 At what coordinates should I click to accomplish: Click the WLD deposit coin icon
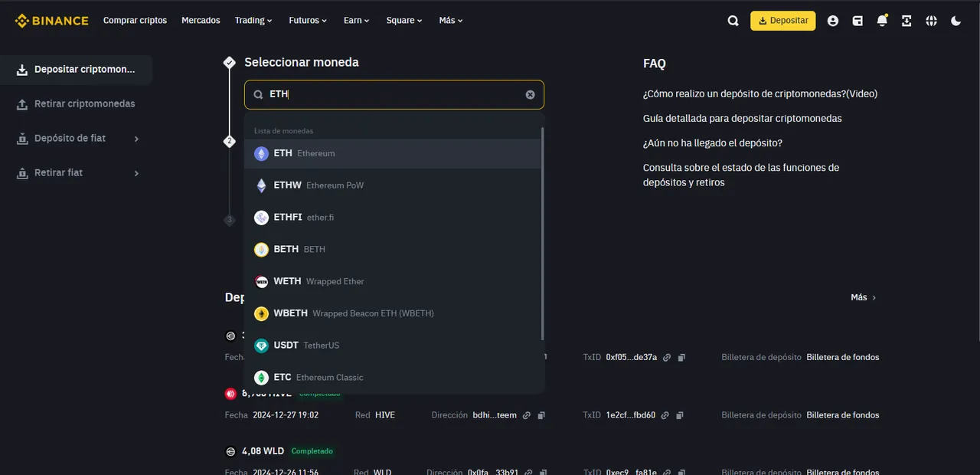[230, 451]
